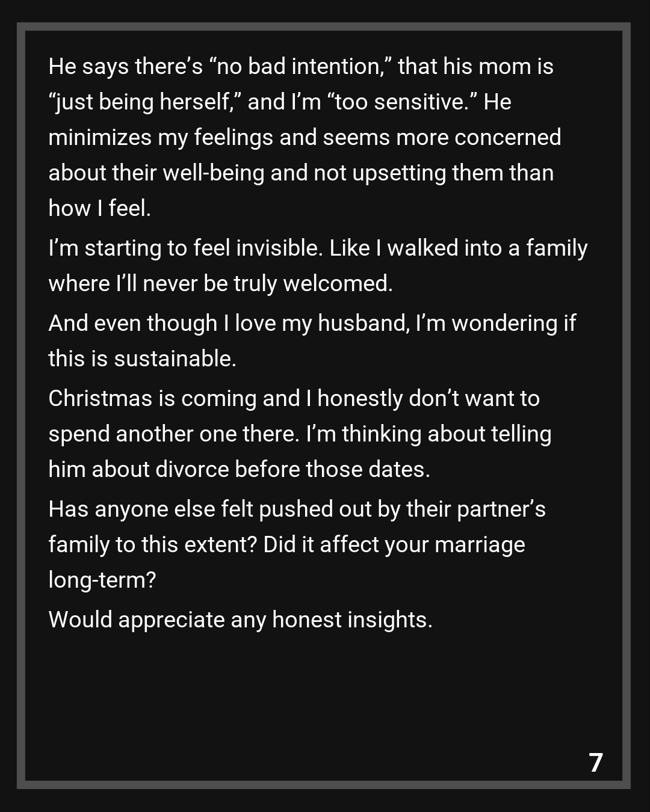The height and width of the screenshot is (812, 650).
Task: Click the line starting "about their well-being"
Action: [300, 173]
